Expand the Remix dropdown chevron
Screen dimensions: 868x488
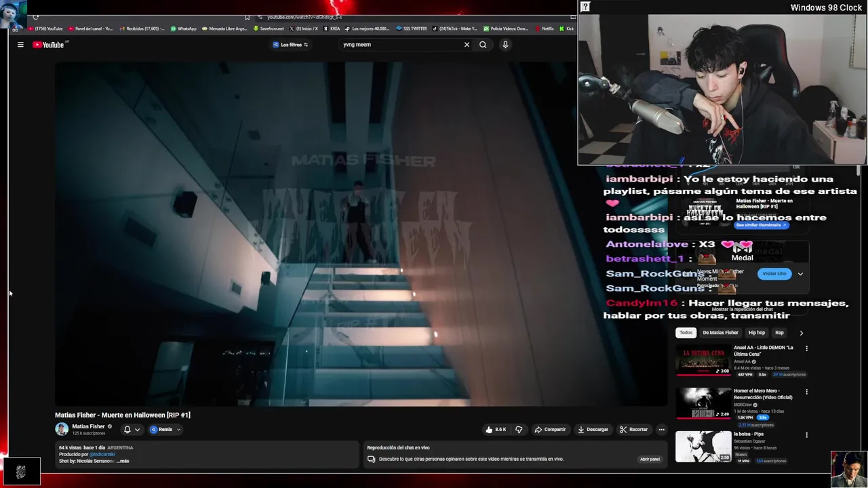(x=178, y=429)
